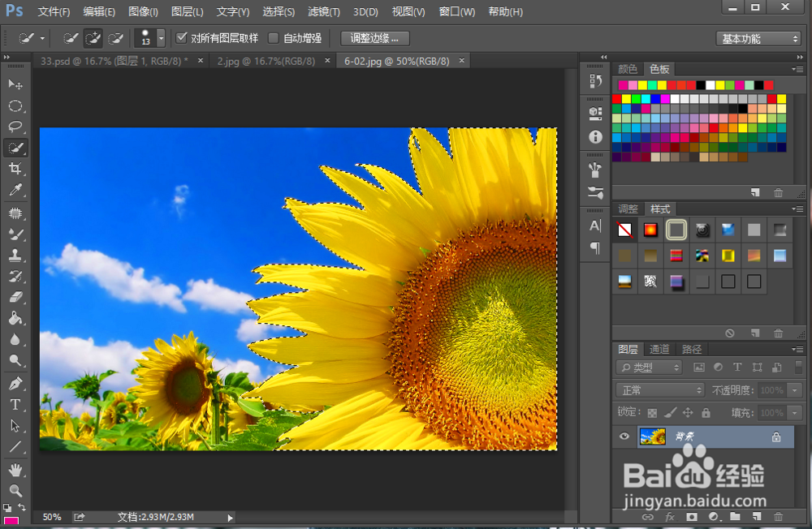The image size is (812, 529).
Task: Toggle type layer filter icon
Action: [x=737, y=367]
